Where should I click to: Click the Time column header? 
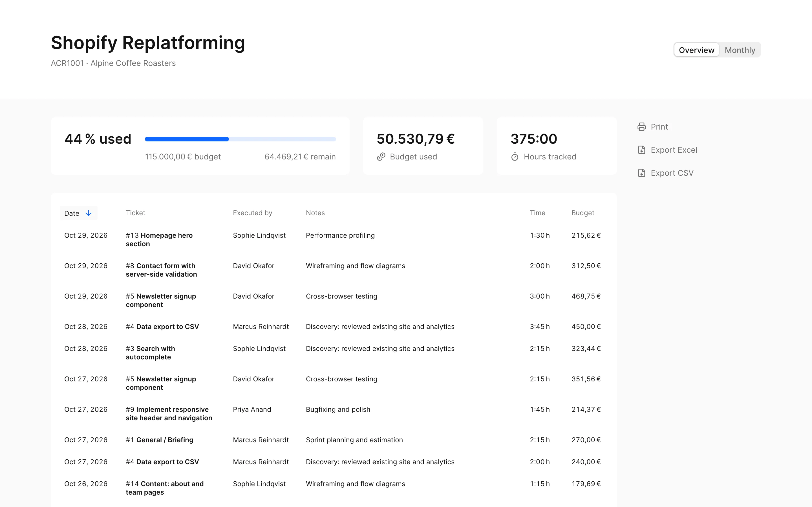[538, 213]
